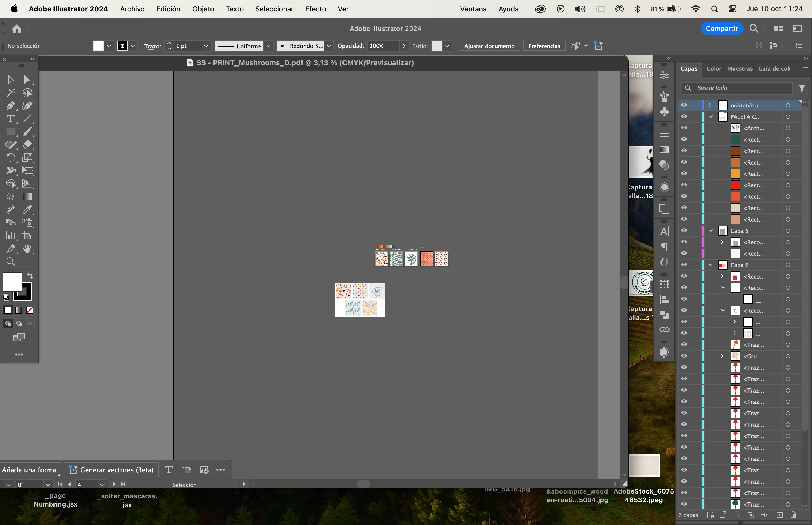Toggle visibility of Capa 5 layer

[684, 231]
